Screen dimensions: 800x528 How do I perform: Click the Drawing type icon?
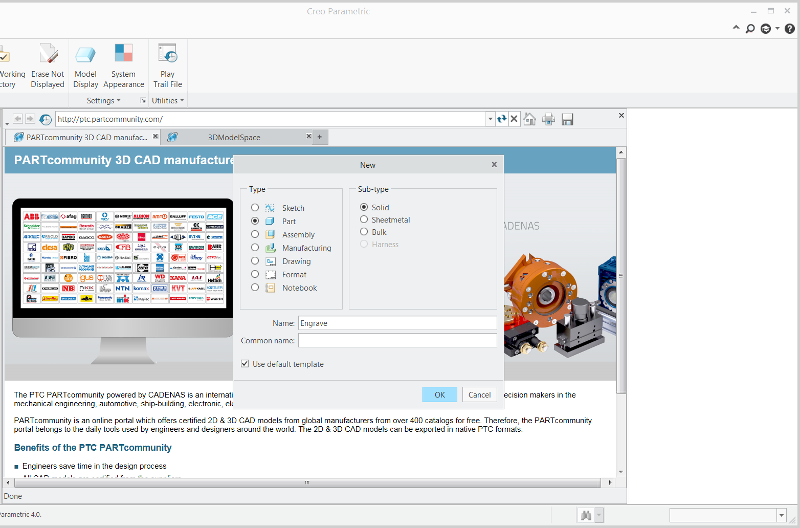click(x=270, y=261)
